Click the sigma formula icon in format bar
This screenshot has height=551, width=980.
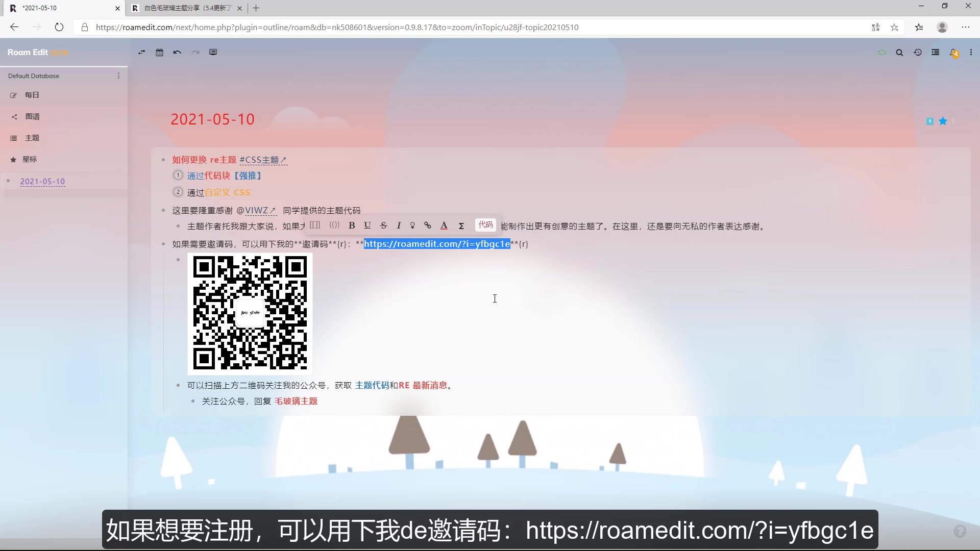coord(461,226)
